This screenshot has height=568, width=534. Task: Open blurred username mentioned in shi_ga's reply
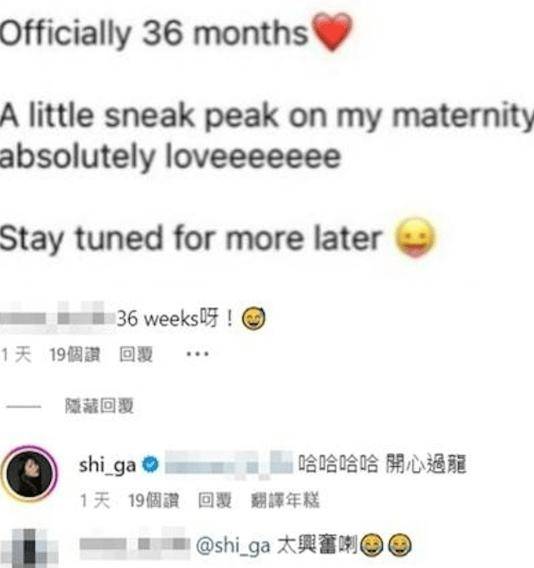point(229,464)
